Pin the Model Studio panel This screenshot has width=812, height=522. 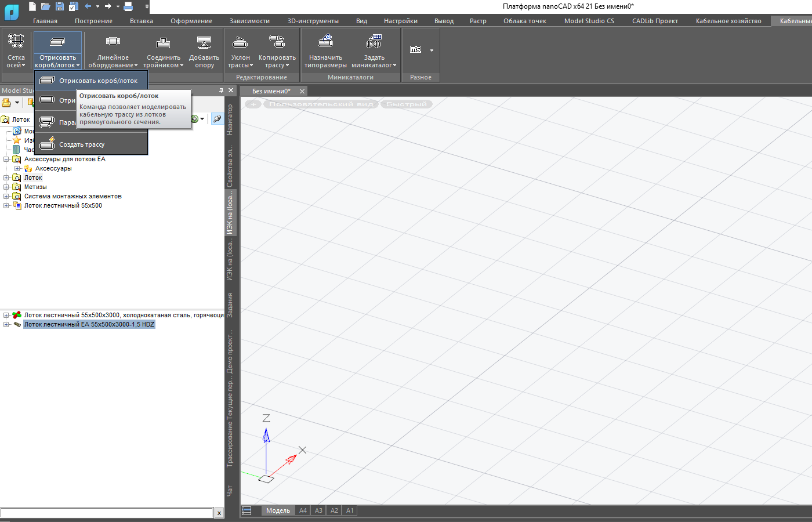coord(221,90)
